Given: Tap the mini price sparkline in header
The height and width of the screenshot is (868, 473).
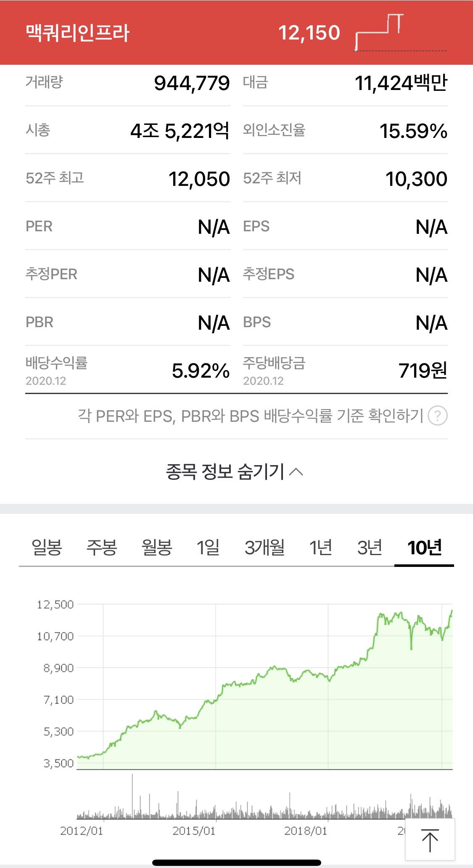Looking at the screenshot, I should (x=399, y=33).
